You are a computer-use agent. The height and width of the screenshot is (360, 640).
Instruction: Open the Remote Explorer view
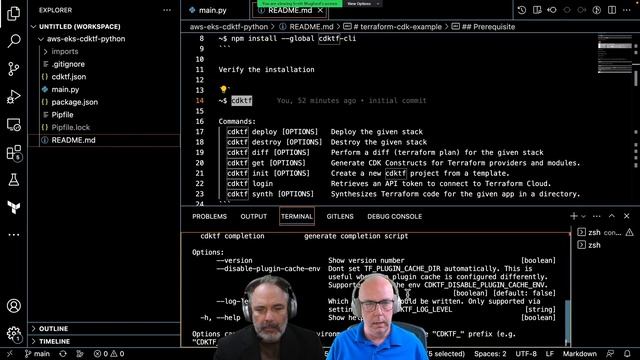point(13,124)
